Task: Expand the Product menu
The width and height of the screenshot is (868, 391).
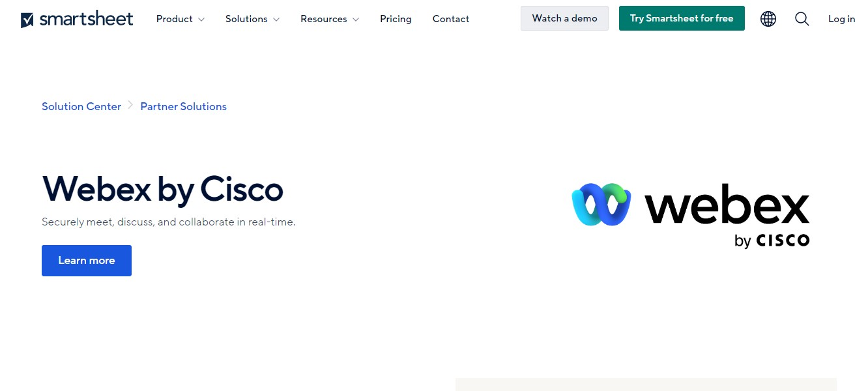Action: pyautogui.click(x=181, y=19)
